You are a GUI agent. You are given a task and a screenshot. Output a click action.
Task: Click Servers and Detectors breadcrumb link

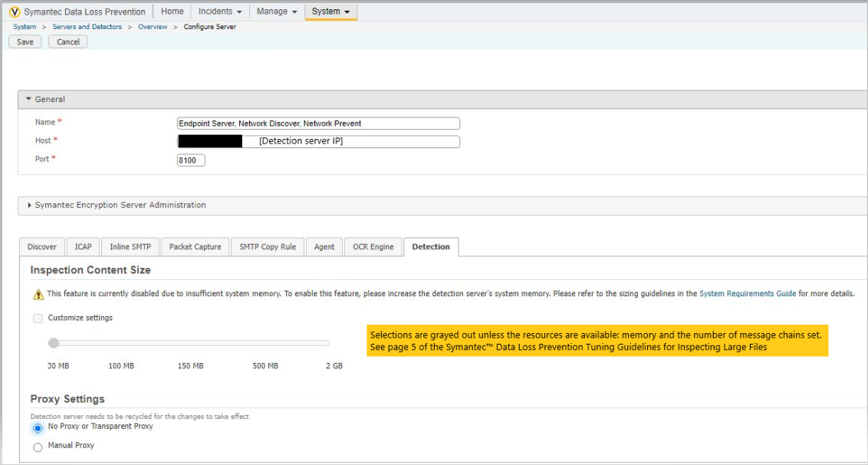coord(87,27)
